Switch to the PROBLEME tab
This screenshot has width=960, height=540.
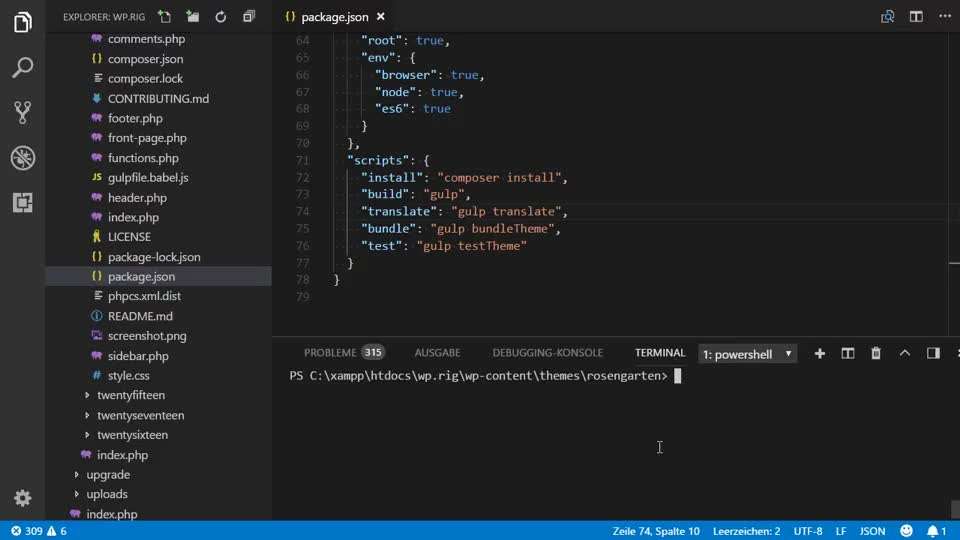click(330, 353)
